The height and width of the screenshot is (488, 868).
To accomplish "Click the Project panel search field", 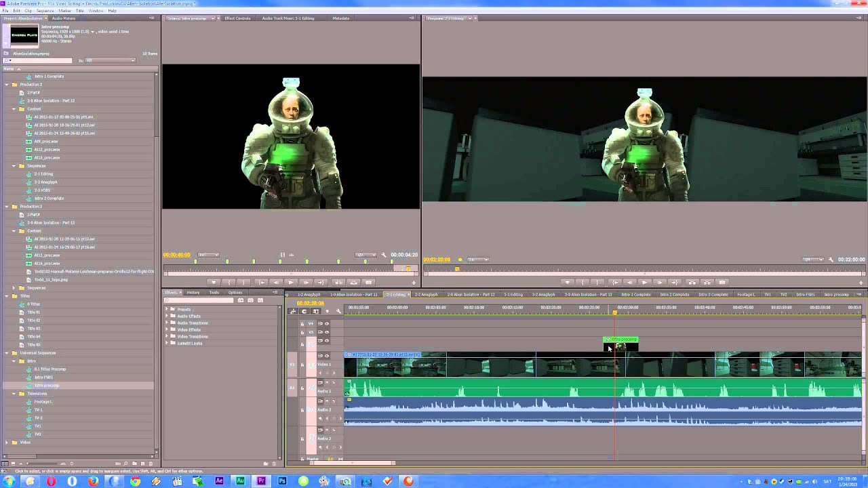I will (38, 60).
